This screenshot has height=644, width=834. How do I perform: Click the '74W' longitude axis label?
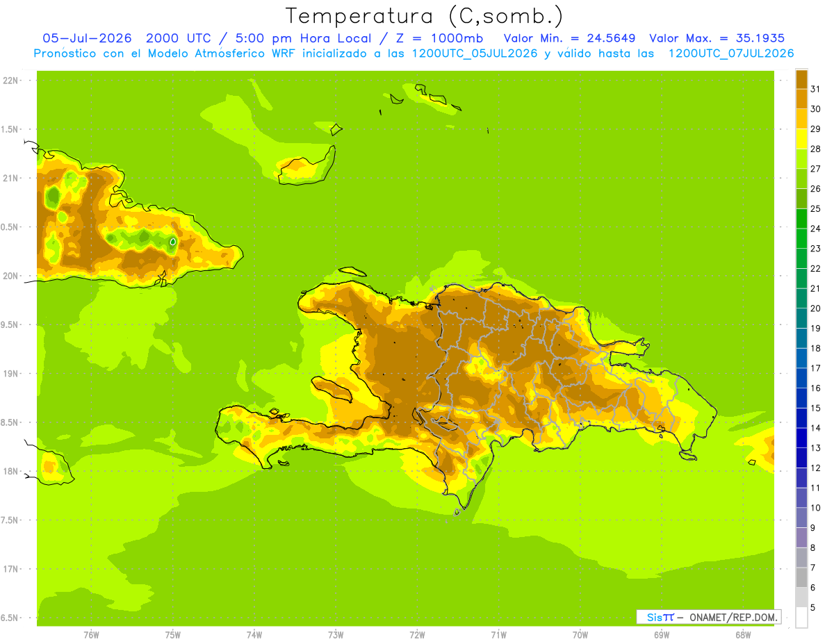254,634
